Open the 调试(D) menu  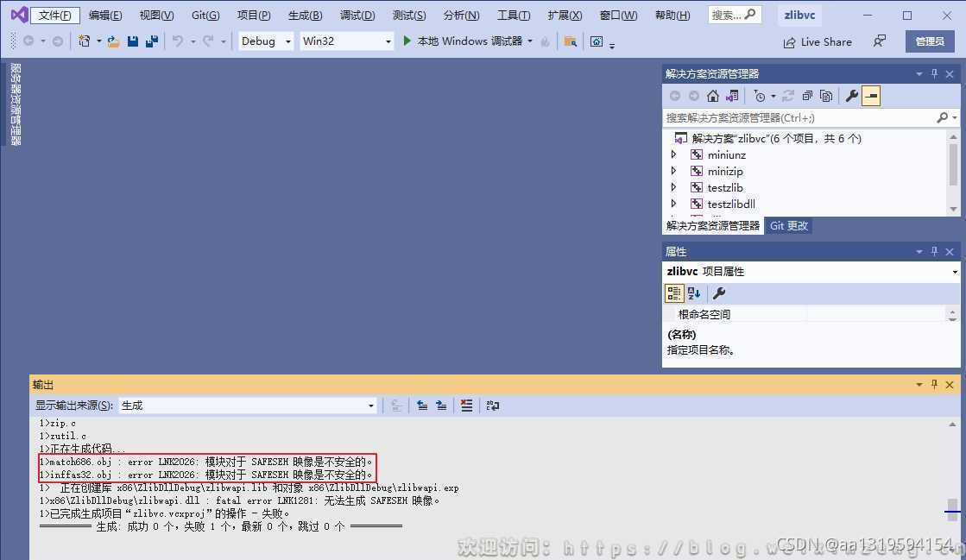click(x=357, y=16)
